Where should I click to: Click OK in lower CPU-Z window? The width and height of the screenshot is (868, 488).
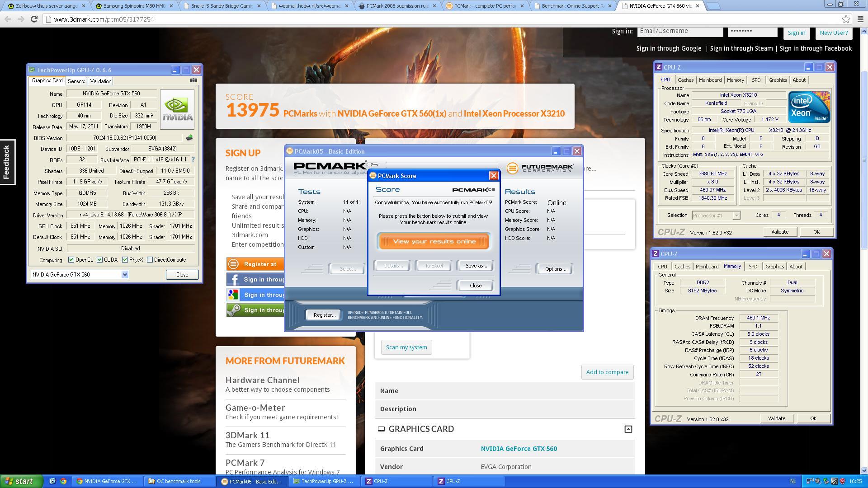tap(813, 418)
